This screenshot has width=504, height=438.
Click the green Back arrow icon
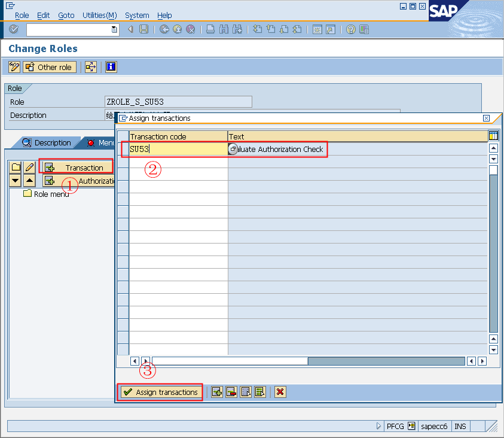coord(164,29)
